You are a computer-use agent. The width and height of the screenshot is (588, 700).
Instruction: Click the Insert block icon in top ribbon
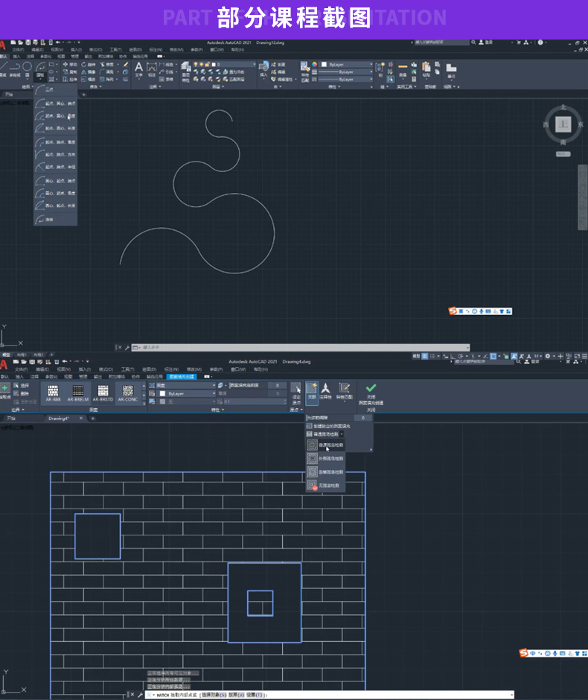[x=263, y=67]
